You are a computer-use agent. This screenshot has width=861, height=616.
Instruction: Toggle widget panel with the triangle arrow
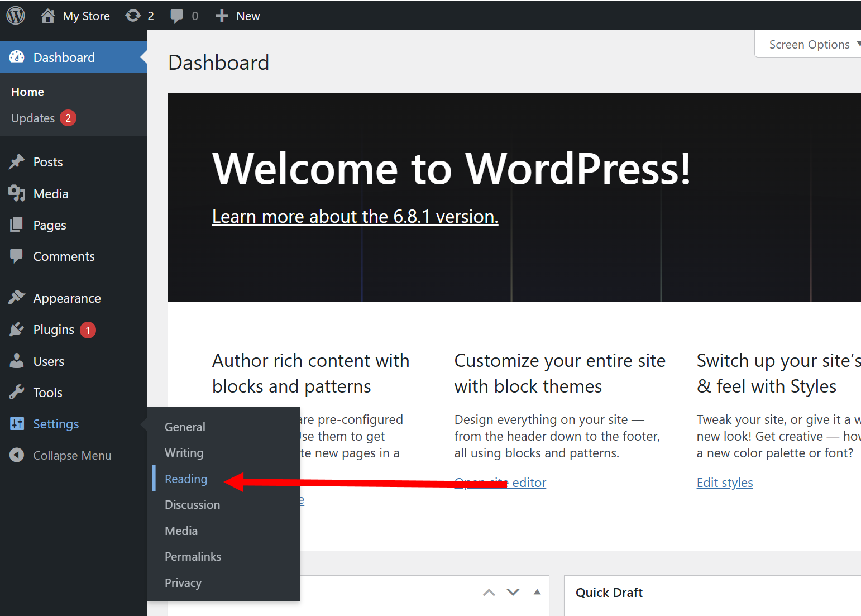click(537, 592)
